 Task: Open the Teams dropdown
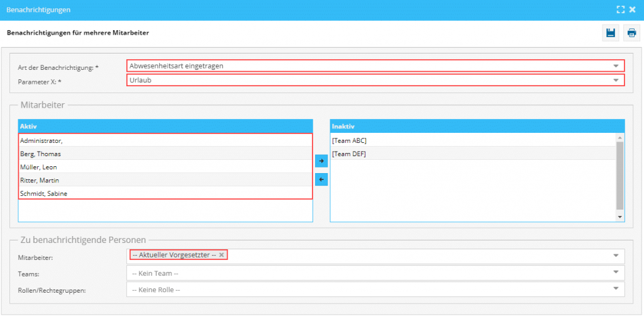pyautogui.click(x=616, y=273)
